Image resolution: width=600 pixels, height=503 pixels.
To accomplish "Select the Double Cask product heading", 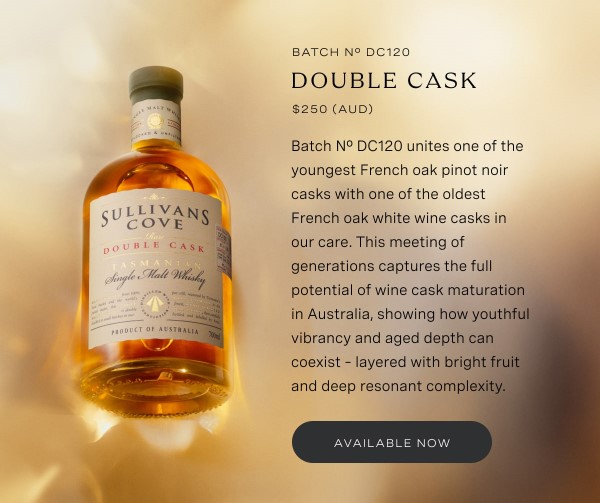I will coord(384,81).
